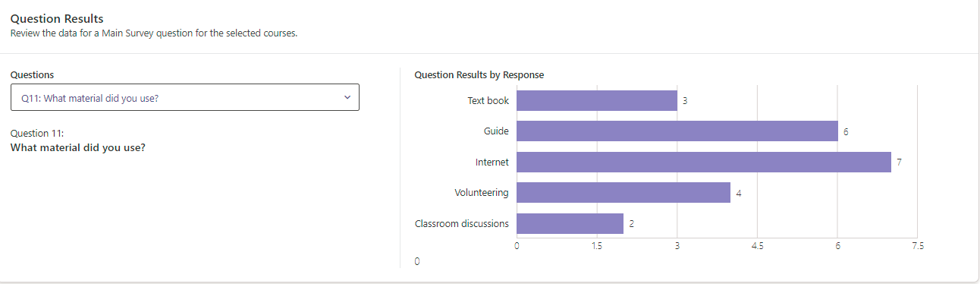Image resolution: width=980 pixels, height=284 pixels.
Task: Open the Q11 questions dropdown
Action: coord(184,97)
